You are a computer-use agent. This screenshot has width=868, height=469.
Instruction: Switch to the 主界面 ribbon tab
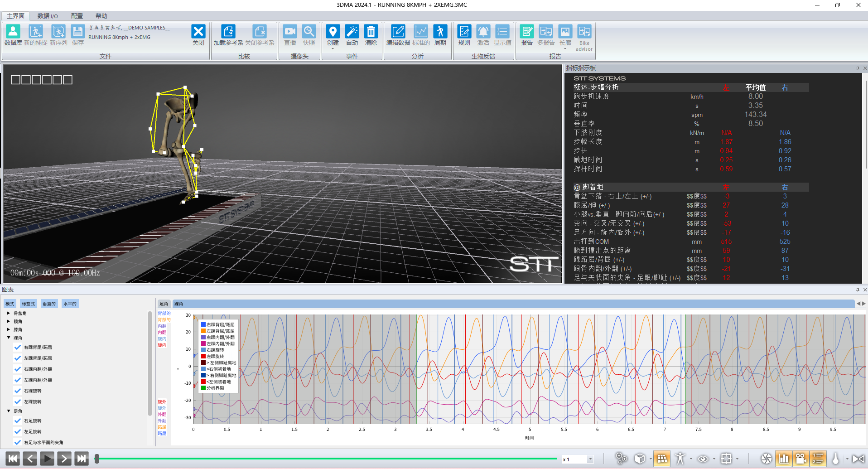16,16
